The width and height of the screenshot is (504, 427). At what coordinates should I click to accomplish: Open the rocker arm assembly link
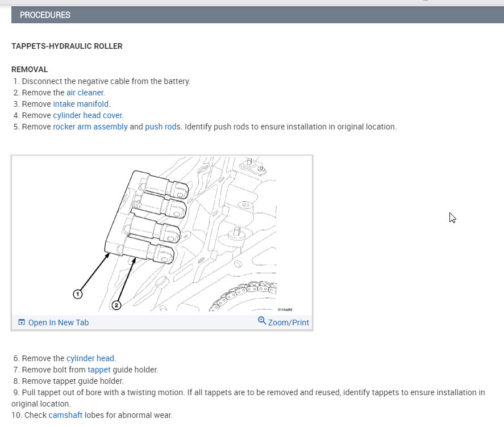pyautogui.click(x=90, y=127)
